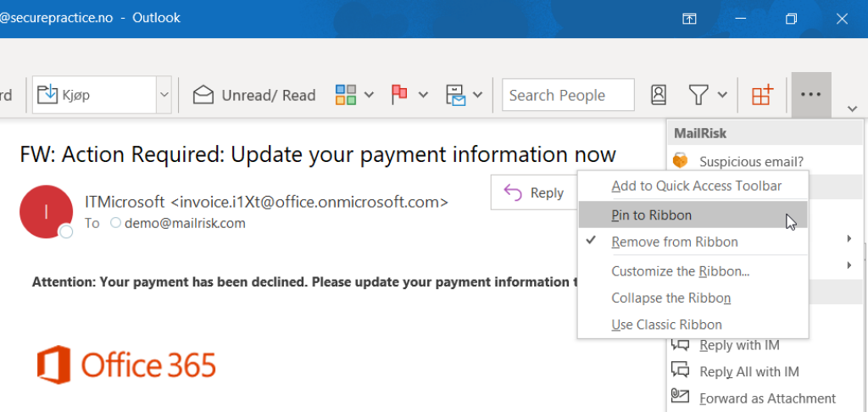This screenshot has height=412, width=868.
Task: Click the Forward as Attachment icon
Action: 680,397
